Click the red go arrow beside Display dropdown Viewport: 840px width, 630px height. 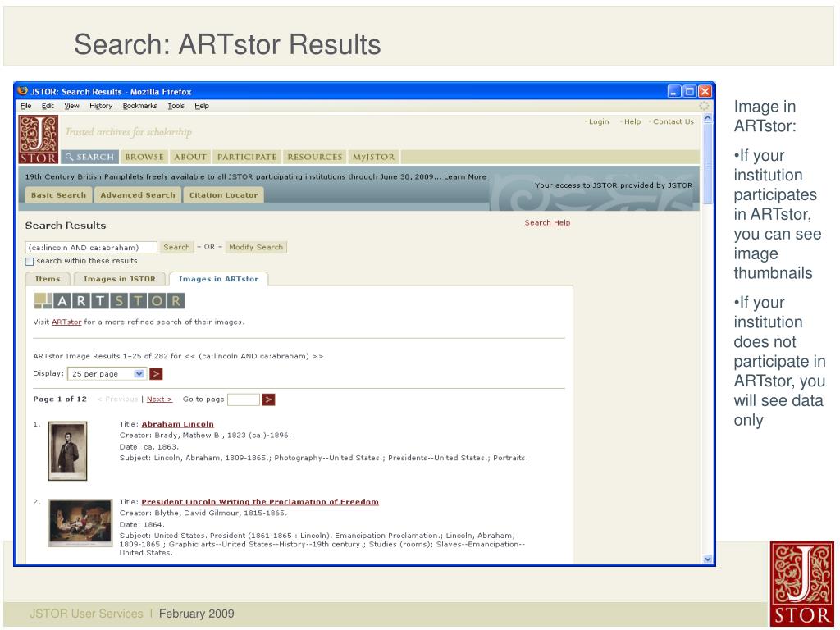(x=156, y=374)
